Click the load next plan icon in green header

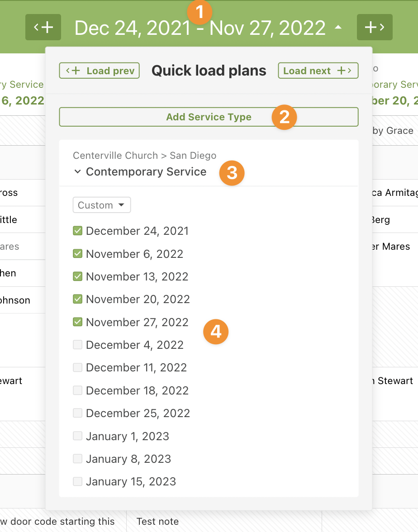(x=375, y=27)
